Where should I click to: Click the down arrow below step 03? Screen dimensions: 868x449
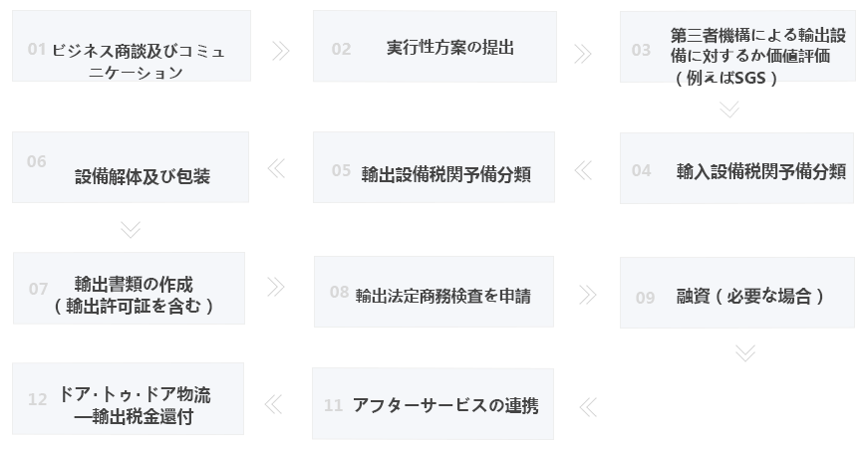pos(729,110)
